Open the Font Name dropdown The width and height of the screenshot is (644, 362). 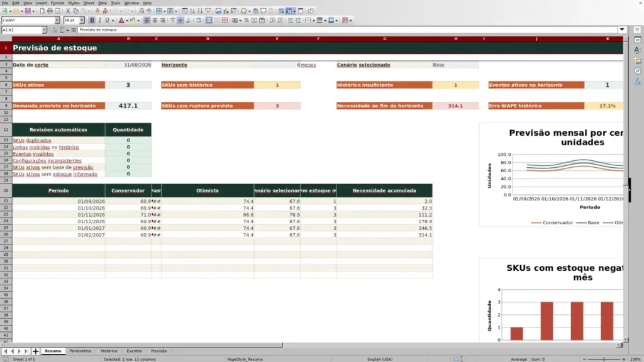coord(57,21)
